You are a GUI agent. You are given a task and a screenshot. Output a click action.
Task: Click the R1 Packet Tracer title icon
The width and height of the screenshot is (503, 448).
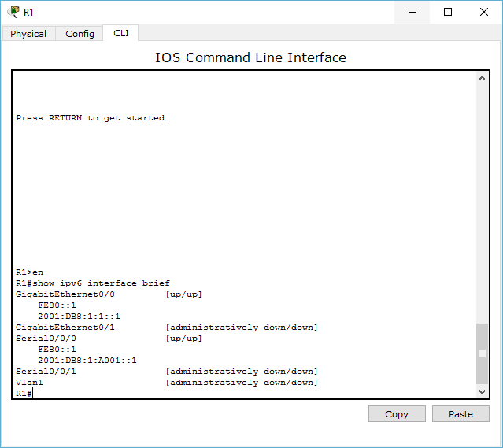click(x=13, y=12)
